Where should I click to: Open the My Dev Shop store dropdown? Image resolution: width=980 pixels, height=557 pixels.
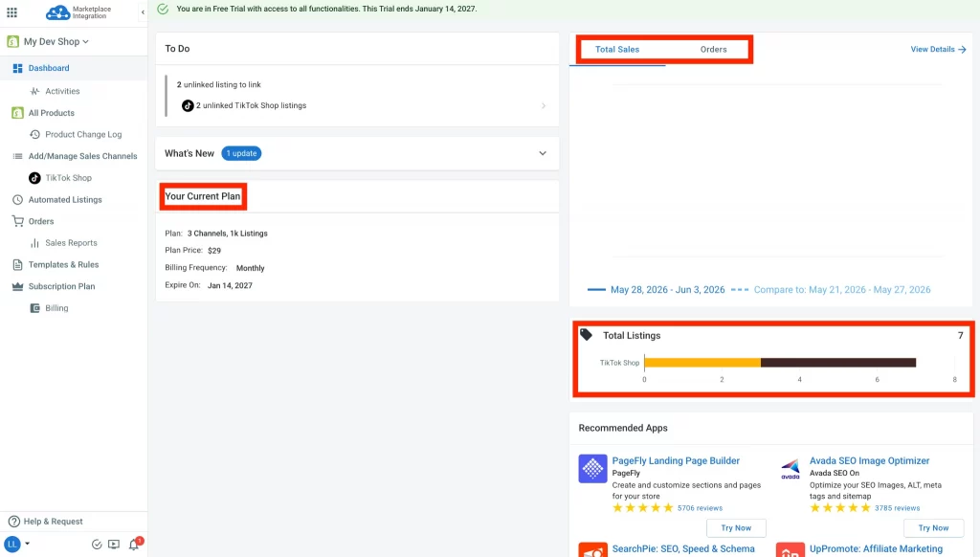56,41
